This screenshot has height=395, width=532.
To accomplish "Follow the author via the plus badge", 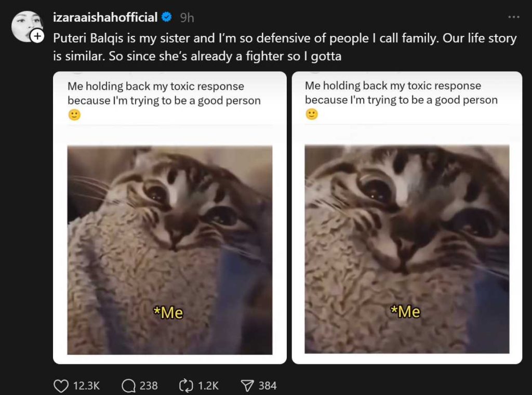I will coord(37,36).
